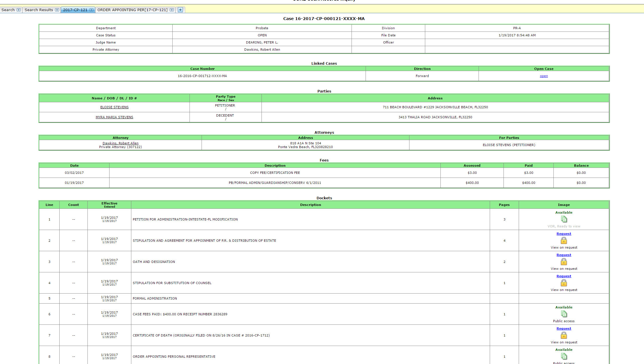Screen dimensions: 644x364
Task: Click the Dockets Description column header
Action: 311,205
